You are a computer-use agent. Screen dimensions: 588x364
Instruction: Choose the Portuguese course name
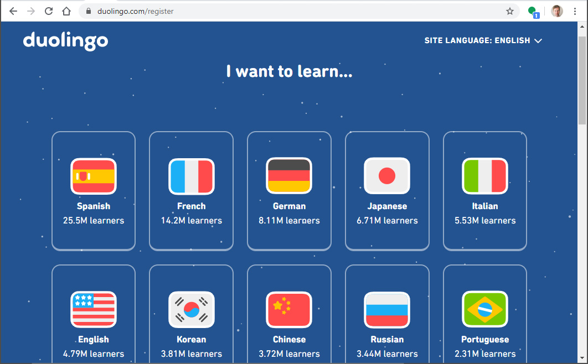tap(485, 340)
